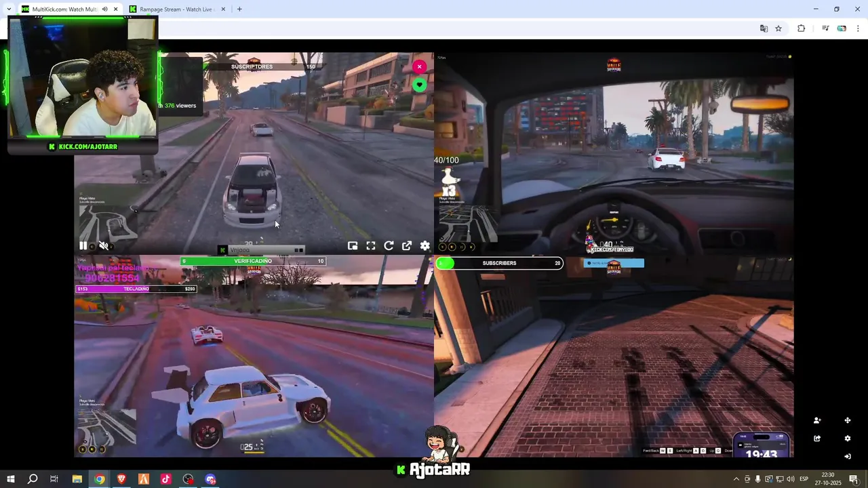Click the bottom-left stream video
868x488 pixels.
(x=254, y=357)
